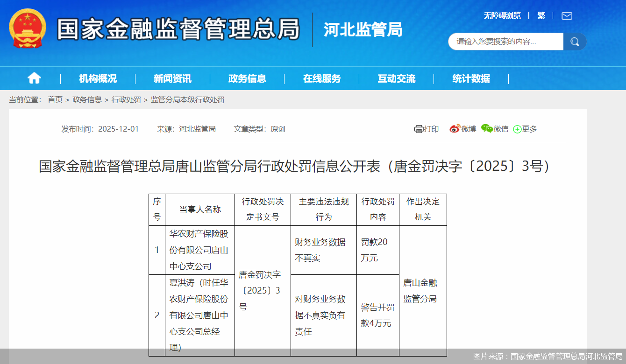Open the 统计数据 menu
The width and height of the screenshot is (626, 364).
pos(471,78)
